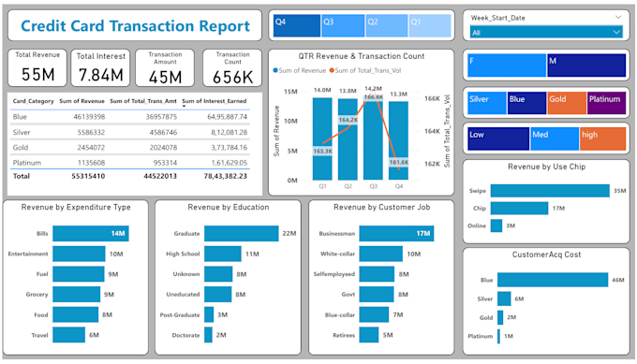Sort by Sum of Revenue column header
Screen dimensions: 637x364
pos(81,101)
